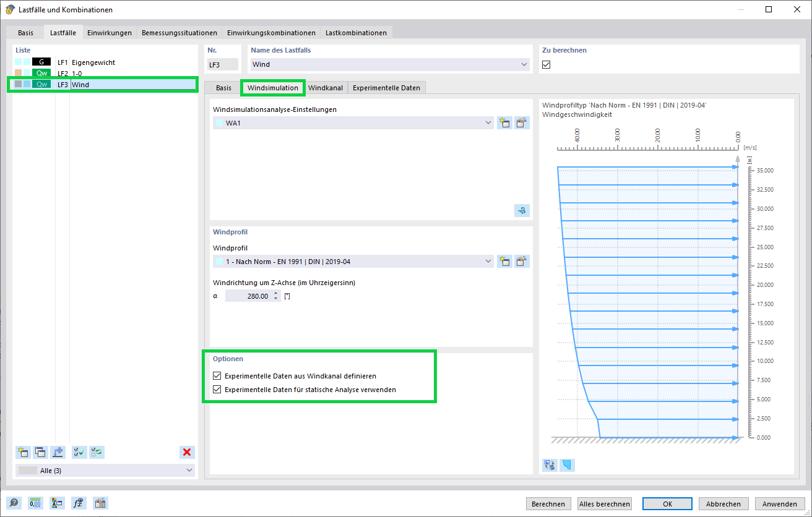This screenshot has height=517, width=812.
Task: Create a new load case below the list
Action: (23, 452)
